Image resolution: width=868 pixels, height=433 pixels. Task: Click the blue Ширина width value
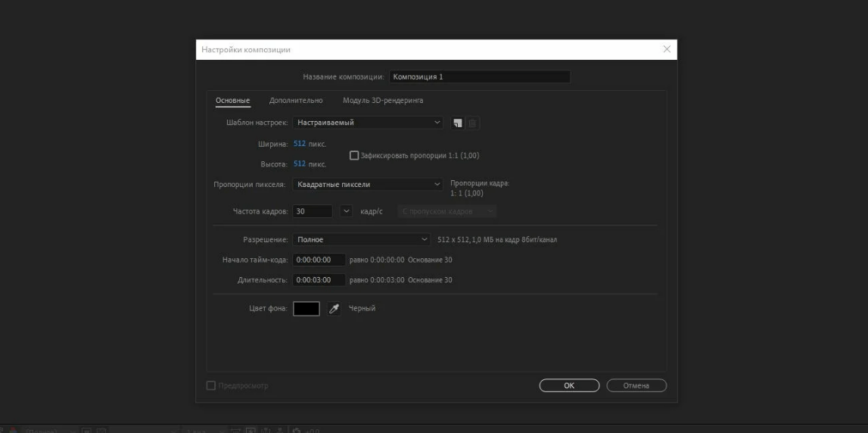tap(299, 144)
